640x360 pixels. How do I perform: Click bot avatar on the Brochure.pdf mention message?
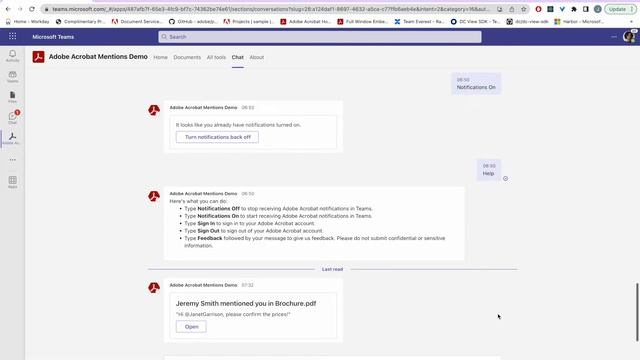point(154,288)
